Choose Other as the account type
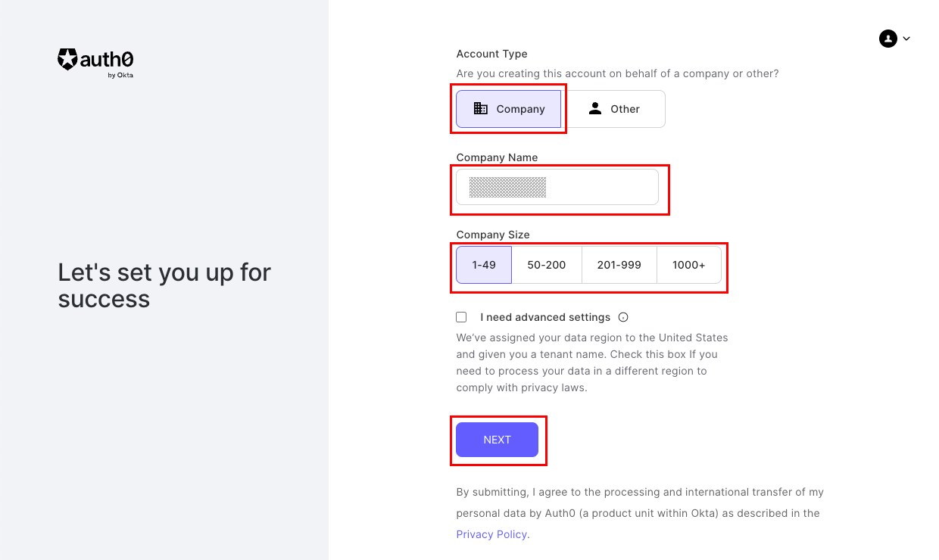Viewport: 939px width, 560px height. click(615, 109)
